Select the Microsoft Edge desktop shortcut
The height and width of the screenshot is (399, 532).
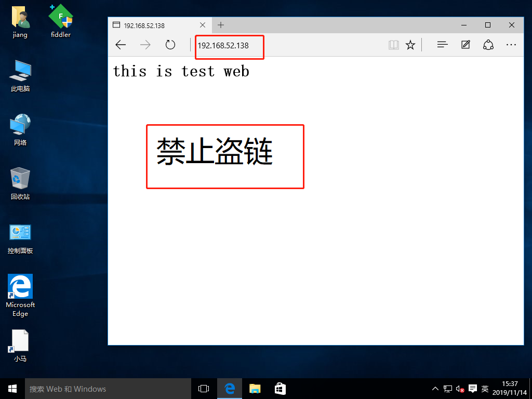pyautogui.click(x=20, y=295)
